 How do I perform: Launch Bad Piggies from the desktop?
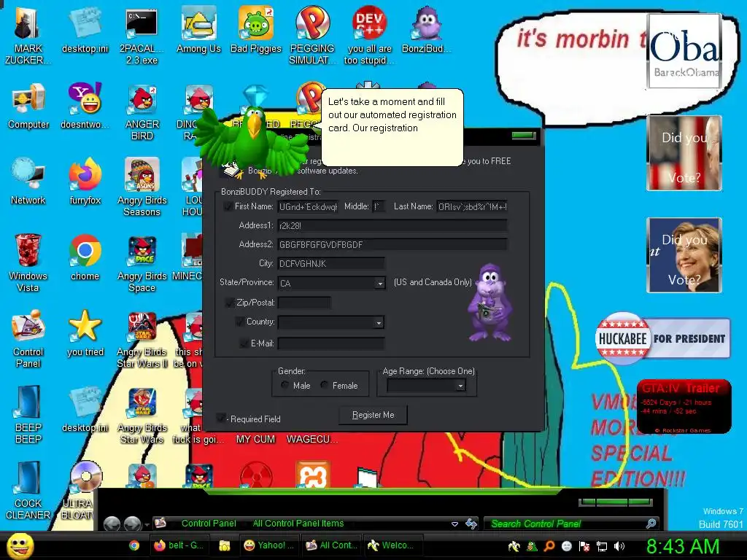(256, 29)
